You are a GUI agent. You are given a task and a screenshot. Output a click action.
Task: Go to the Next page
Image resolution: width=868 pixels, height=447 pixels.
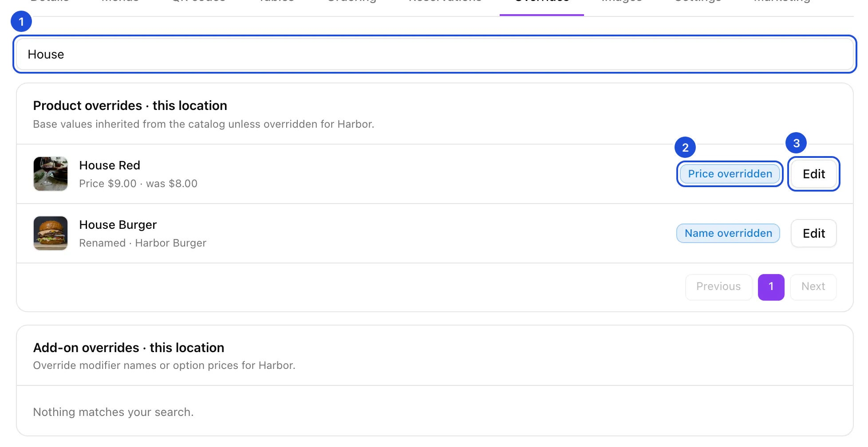pos(813,287)
